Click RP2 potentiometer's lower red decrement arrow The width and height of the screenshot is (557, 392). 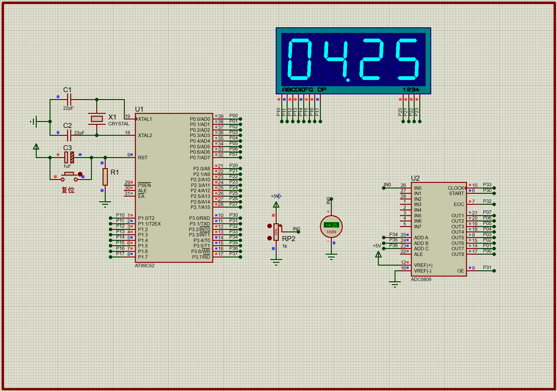269,238
